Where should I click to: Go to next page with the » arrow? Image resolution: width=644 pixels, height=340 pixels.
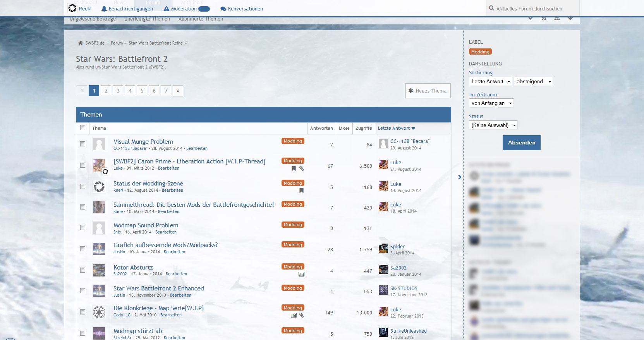click(x=178, y=91)
